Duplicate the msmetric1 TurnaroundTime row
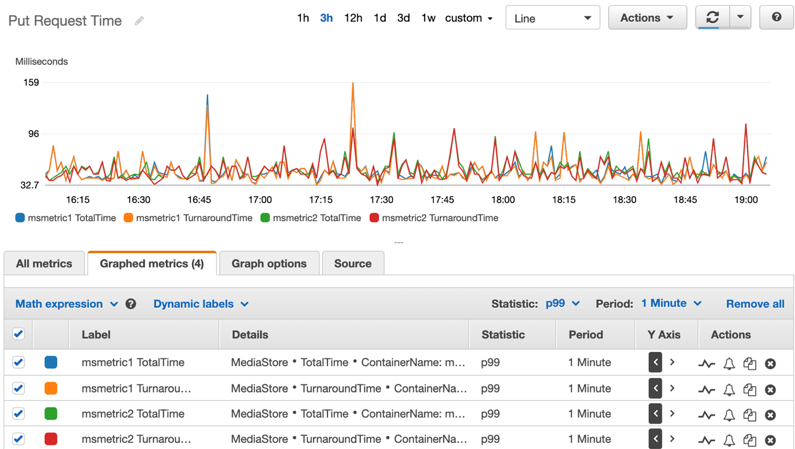The height and width of the screenshot is (449, 795). tap(749, 390)
